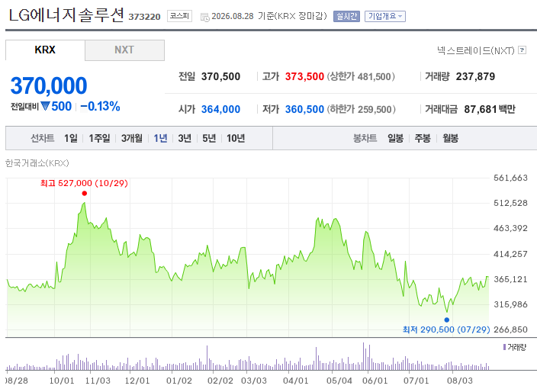Show the 일봉 daily candle chart
Image resolution: width=537 pixels, height=392 pixels.
395,138
